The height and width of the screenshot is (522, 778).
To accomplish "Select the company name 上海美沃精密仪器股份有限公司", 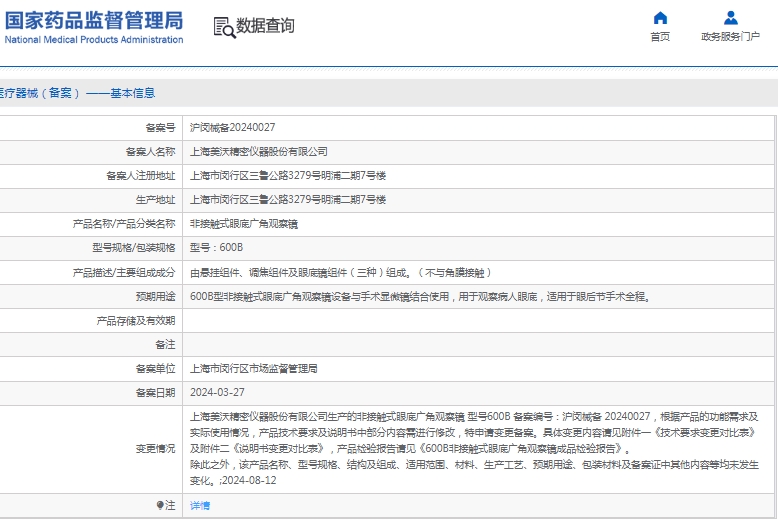I will tap(259, 151).
